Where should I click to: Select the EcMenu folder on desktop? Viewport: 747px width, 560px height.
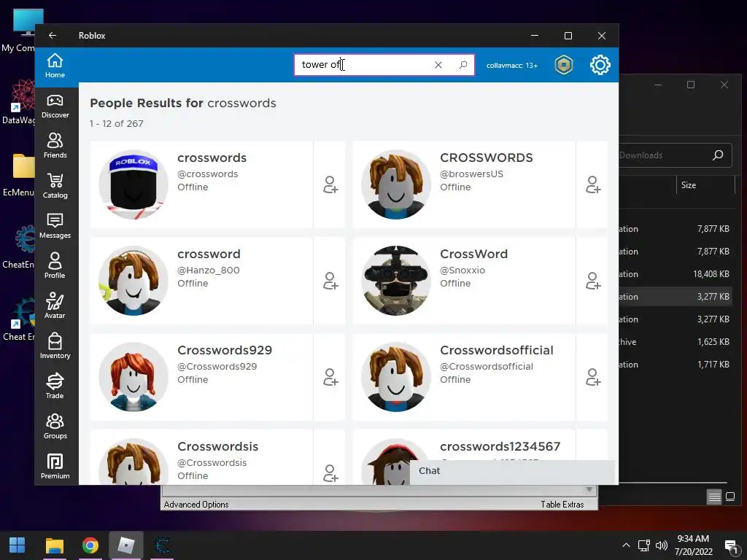(20, 176)
